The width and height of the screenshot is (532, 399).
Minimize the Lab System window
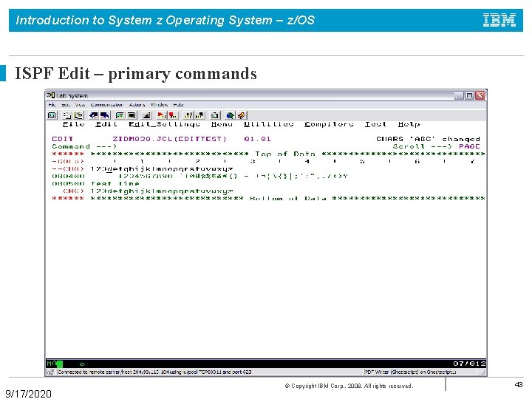459,95
